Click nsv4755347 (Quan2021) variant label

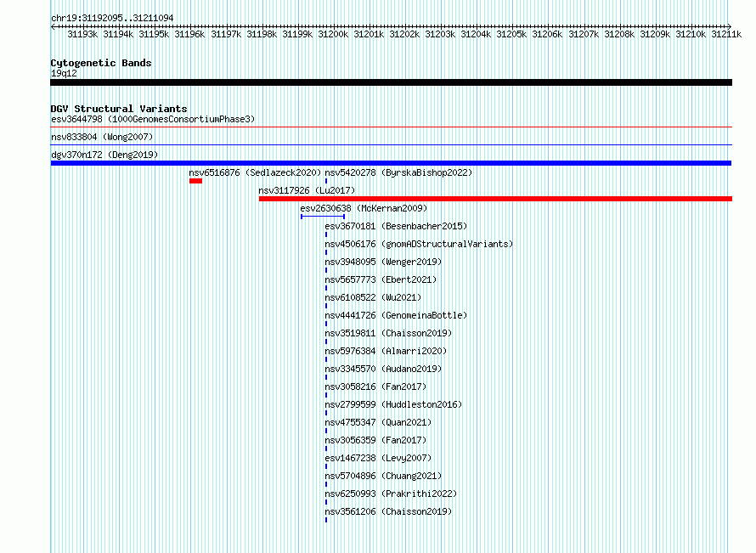pyautogui.click(x=378, y=422)
